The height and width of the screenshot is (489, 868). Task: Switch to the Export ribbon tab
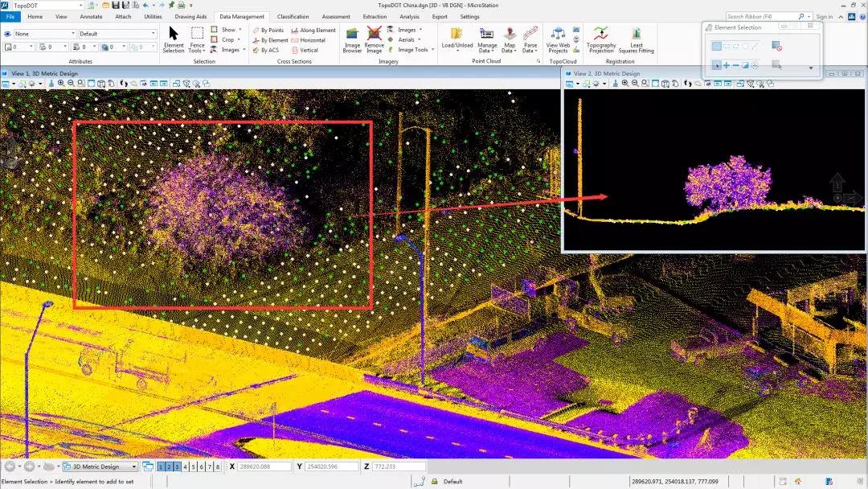440,17
